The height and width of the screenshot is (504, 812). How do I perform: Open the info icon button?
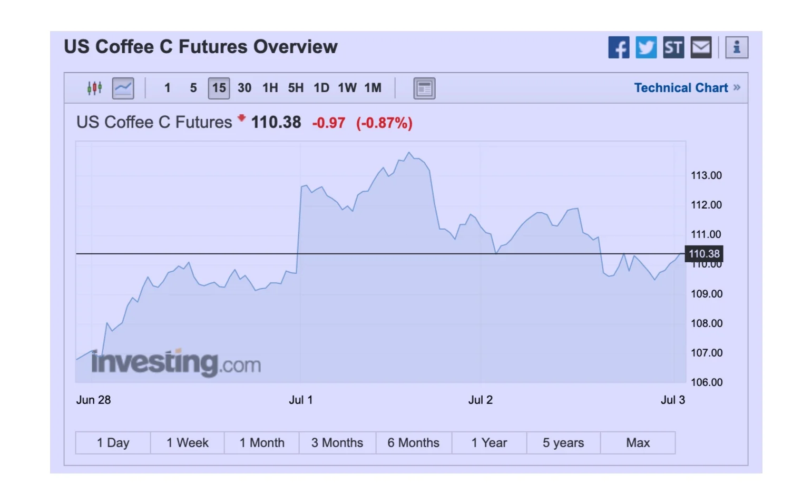737,47
